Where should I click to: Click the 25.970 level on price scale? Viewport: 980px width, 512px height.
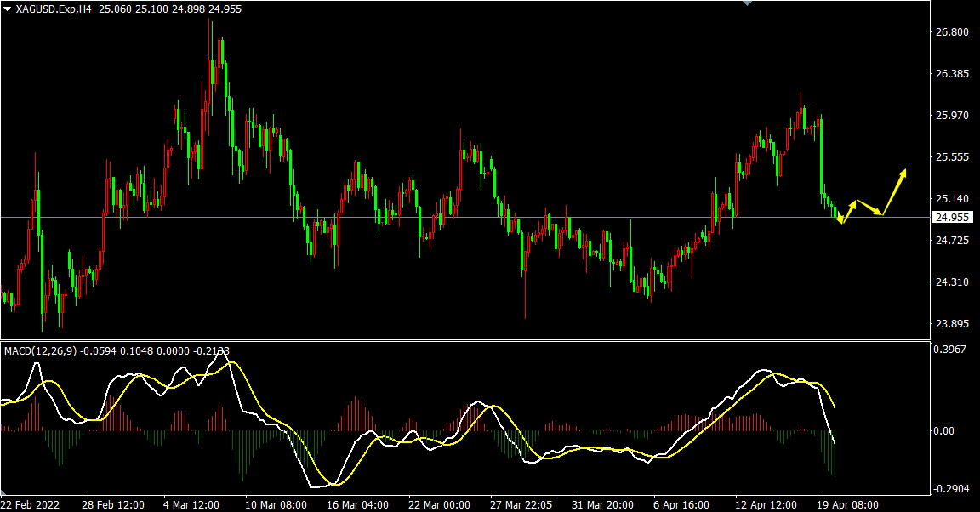952,116
